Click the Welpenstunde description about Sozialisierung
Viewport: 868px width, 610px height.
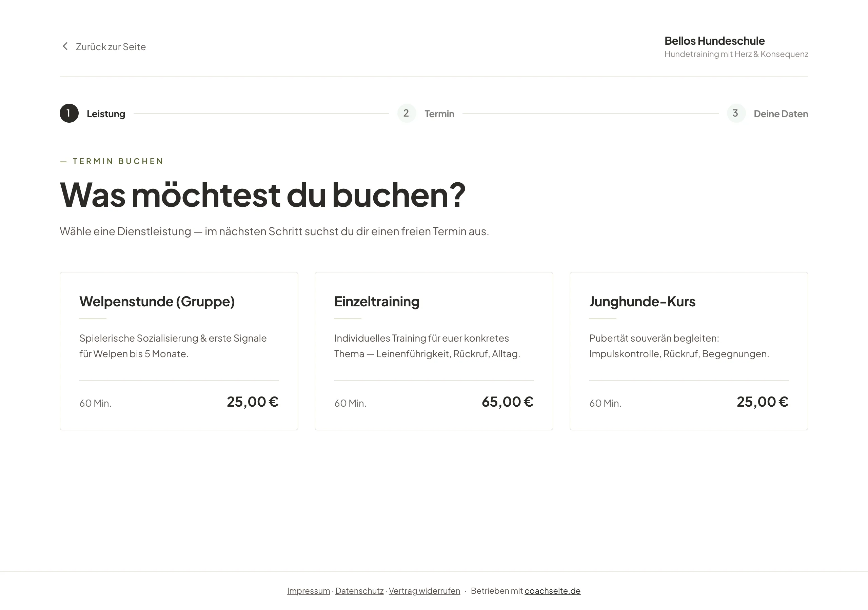point(173,346)
